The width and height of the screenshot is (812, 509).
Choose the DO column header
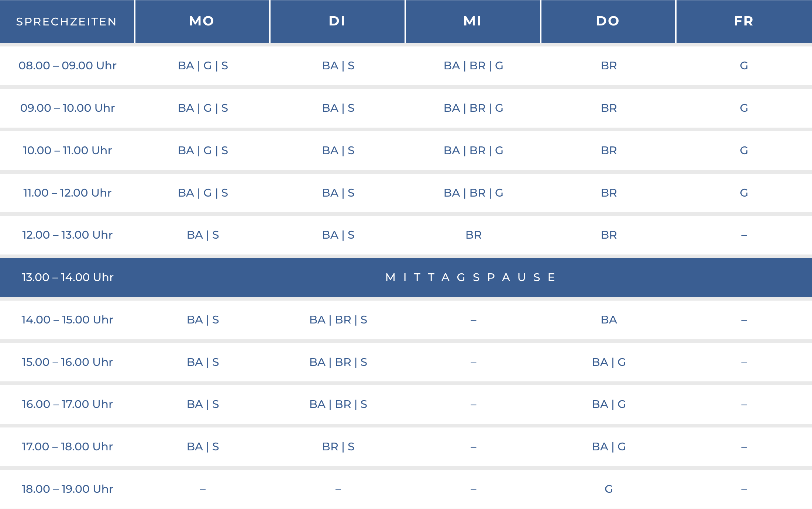pyautogui.click(x=608, y=21)
